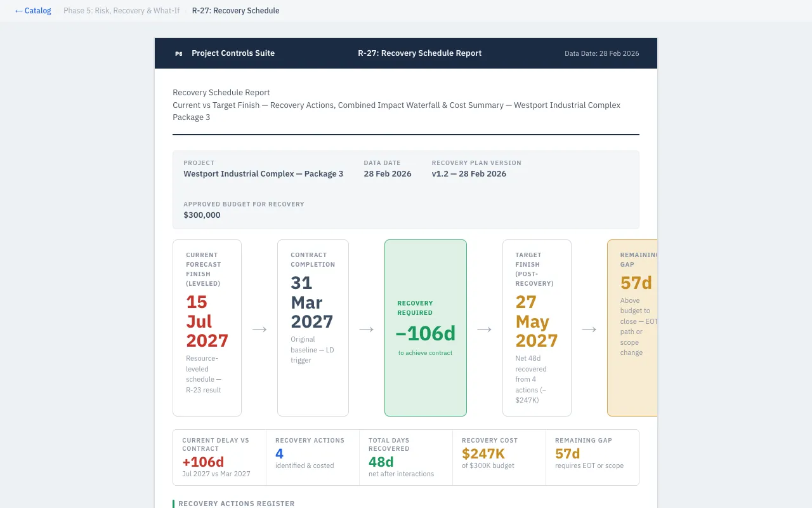
Task: Click the amber Remaining Gap 57d card
Action: (x=632, y=328)
